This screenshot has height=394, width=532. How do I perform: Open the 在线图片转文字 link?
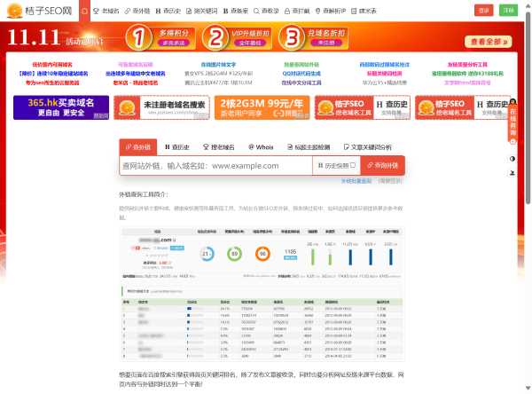[x=218, y=65]
